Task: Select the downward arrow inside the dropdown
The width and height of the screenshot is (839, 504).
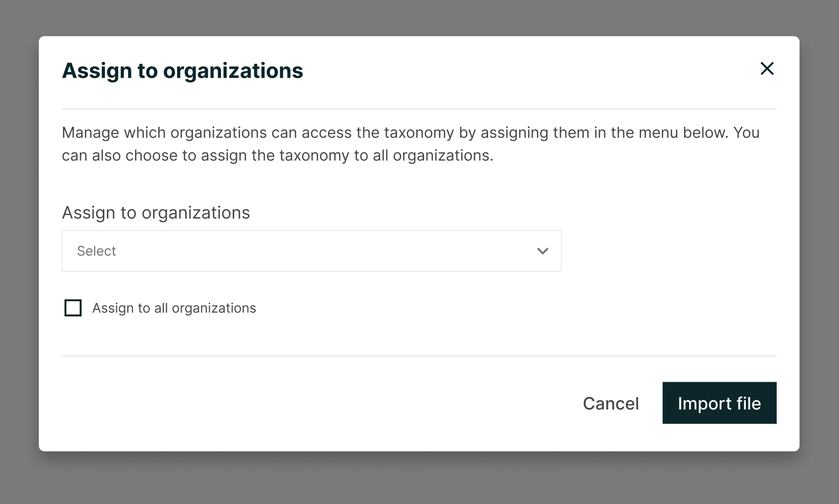Action: click(x=543, y=251)
